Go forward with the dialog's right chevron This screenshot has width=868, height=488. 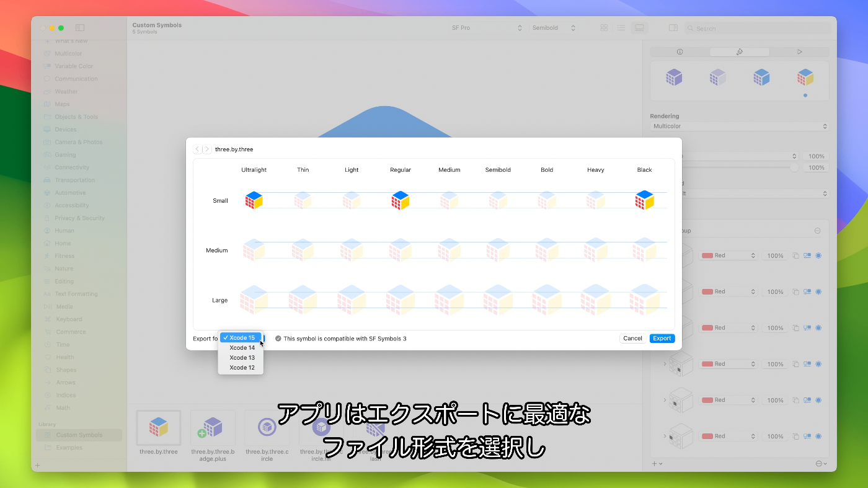tap(206, 149)
